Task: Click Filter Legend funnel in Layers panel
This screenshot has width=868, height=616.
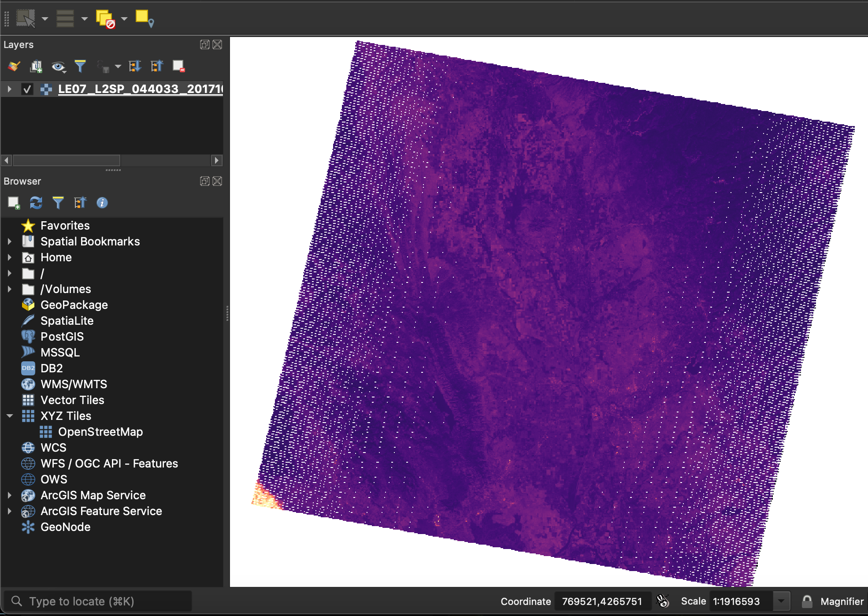Action: 80,66
